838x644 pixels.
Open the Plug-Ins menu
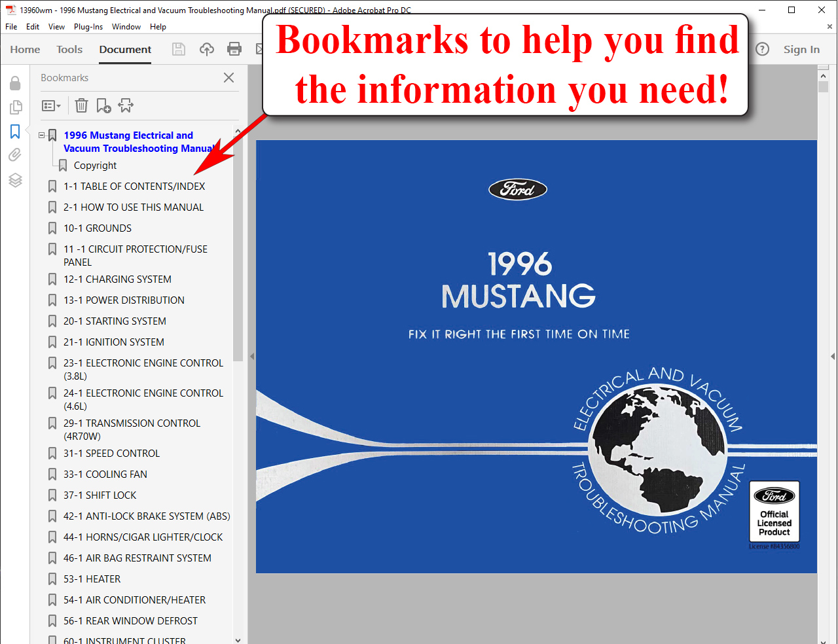pyautogui.click(x=88, y=27)
